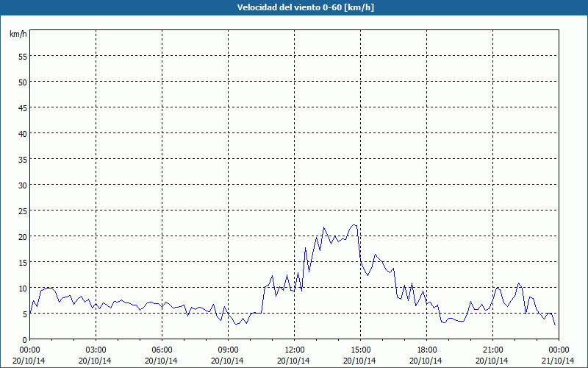Select the y-axis value 40

click(x=23, y=134)
